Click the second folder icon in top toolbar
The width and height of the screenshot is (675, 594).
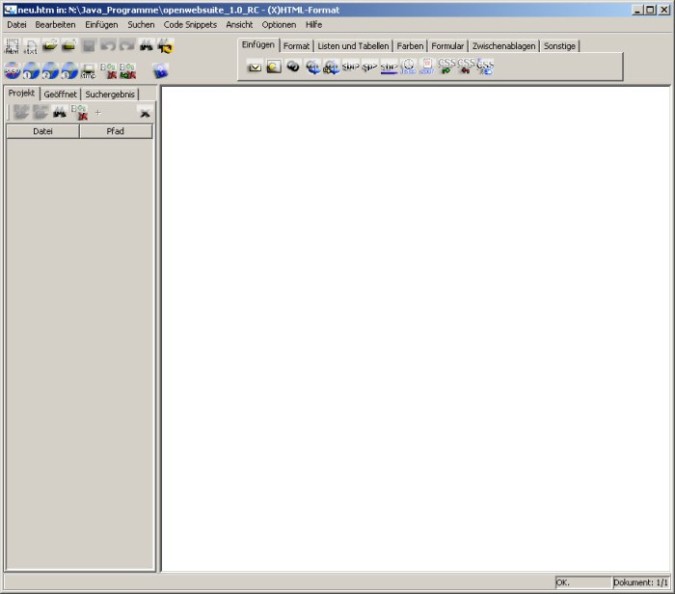69,45
